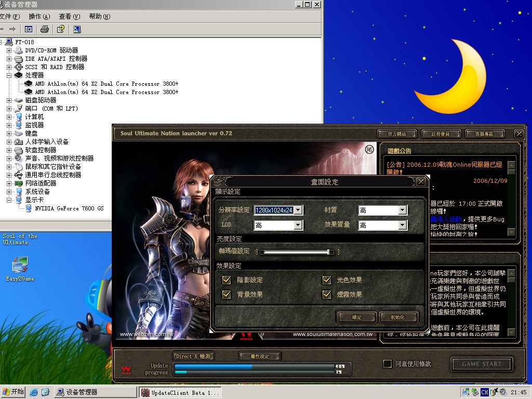The height and width of the screenshot is (399, 532).
Task: Reset settings with the 初始化 button
Action: (x=397, y=317)
